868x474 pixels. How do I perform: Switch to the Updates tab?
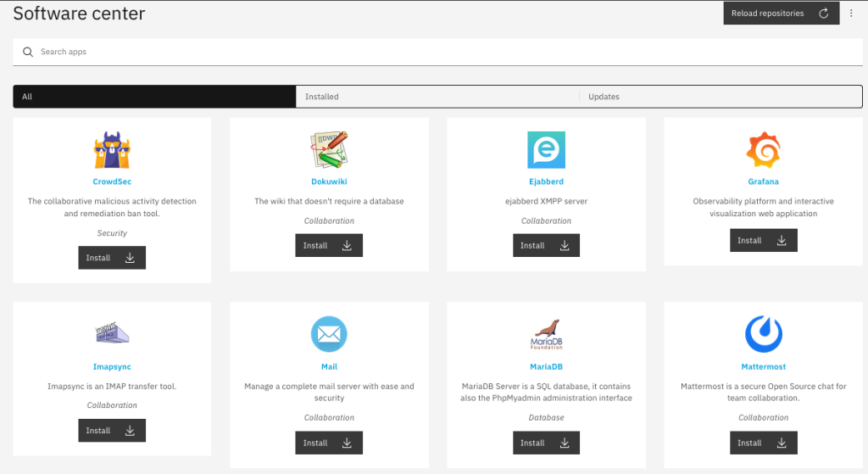(x=721, y=97)
